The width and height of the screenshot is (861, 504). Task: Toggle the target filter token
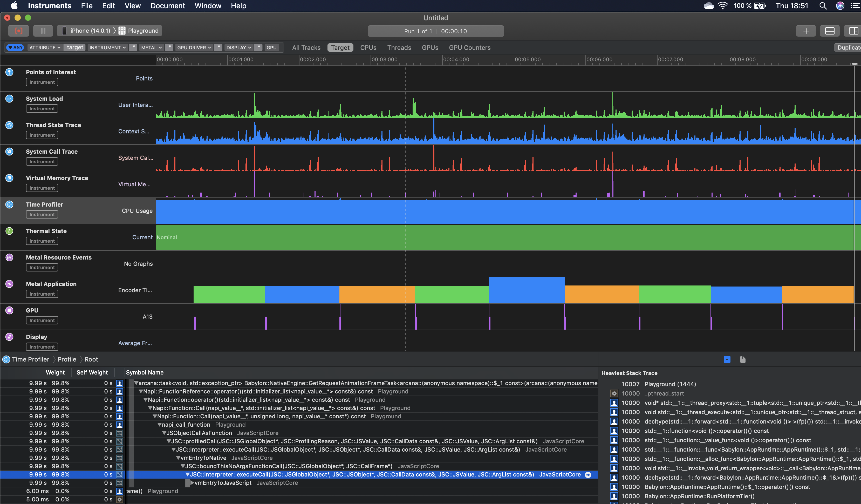coord(74,47)
